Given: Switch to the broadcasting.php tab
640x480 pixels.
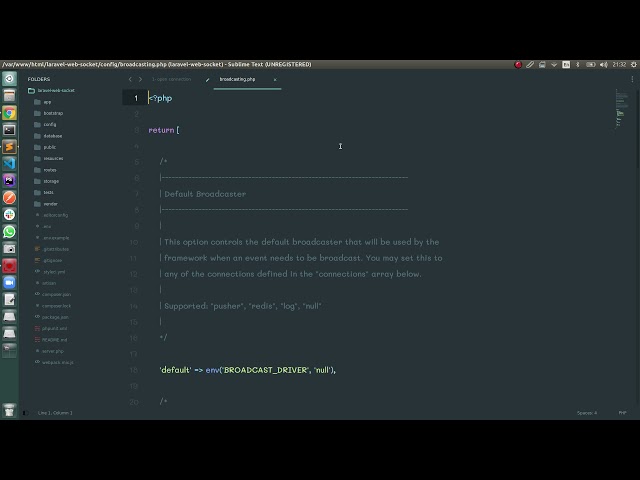Looking at the screenshot, I should coord(237,79).
